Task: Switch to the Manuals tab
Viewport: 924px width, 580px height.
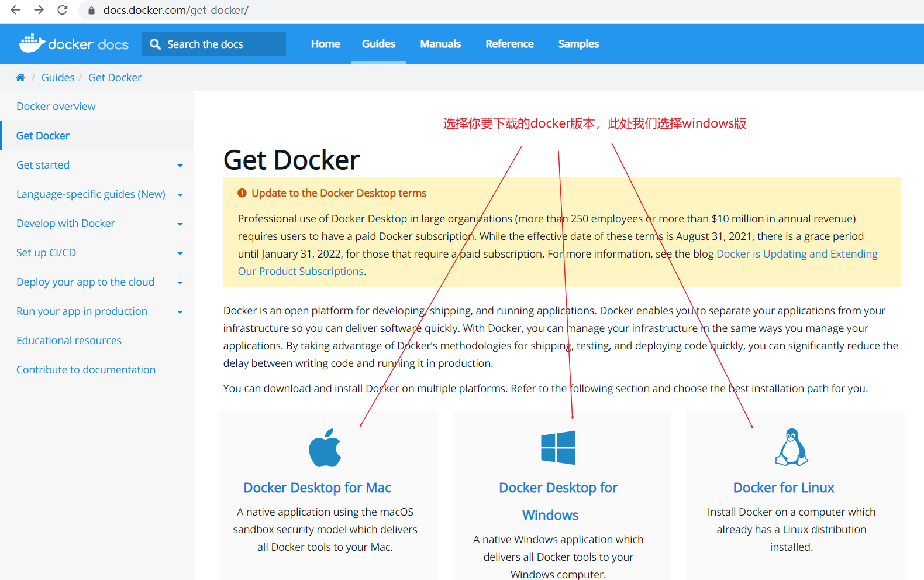Action: (440, 44)
